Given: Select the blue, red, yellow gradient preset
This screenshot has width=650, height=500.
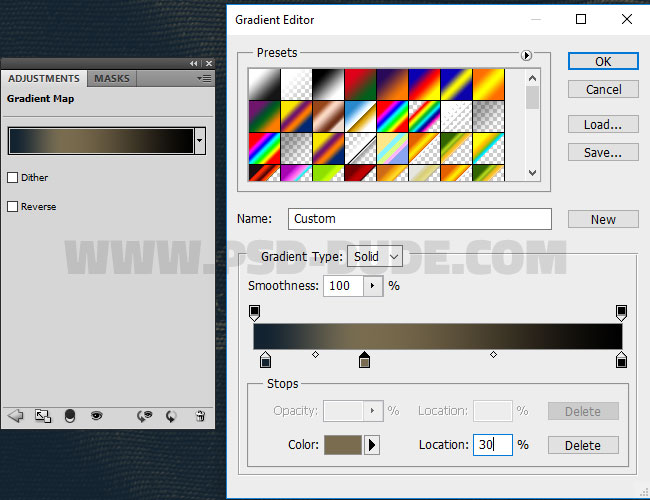Looking at the screenshot, I should click(x=424, y=84).
